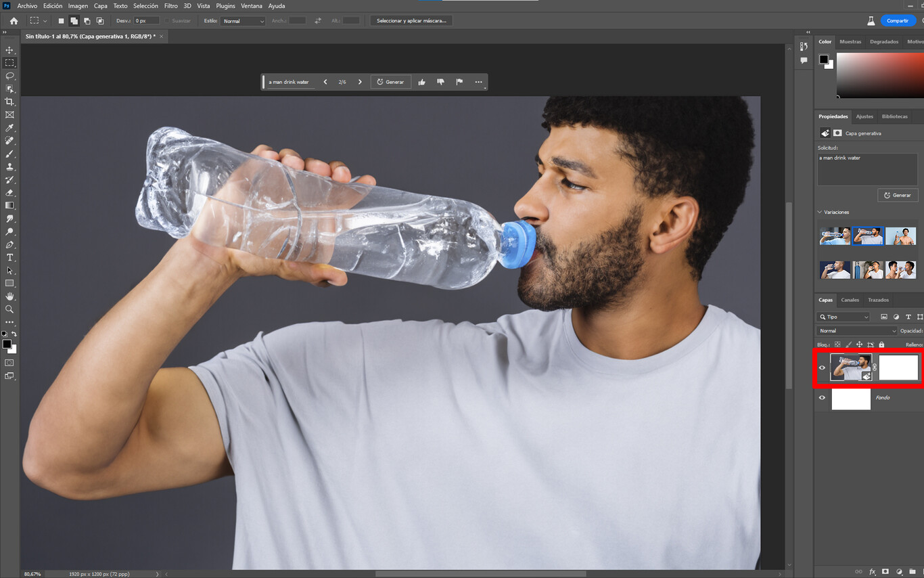
Task: Hide the Fondo layer
Action: [x=822, y=398]
